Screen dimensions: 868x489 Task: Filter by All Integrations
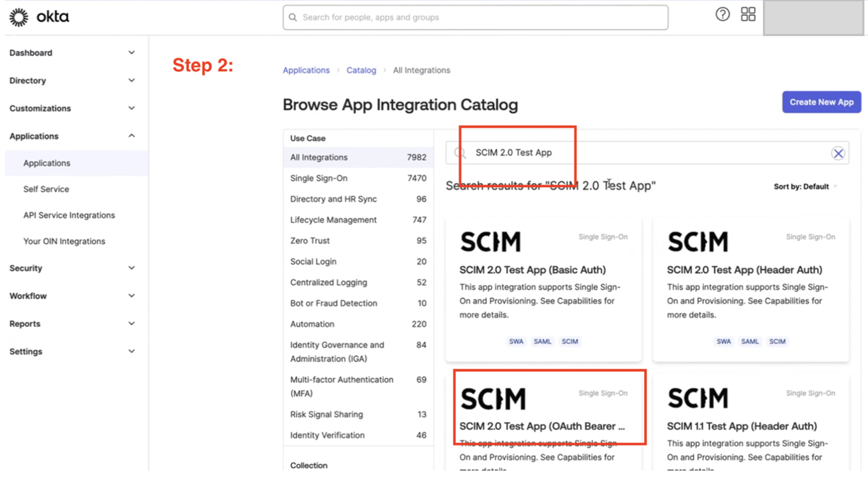[x=358, y=157]
